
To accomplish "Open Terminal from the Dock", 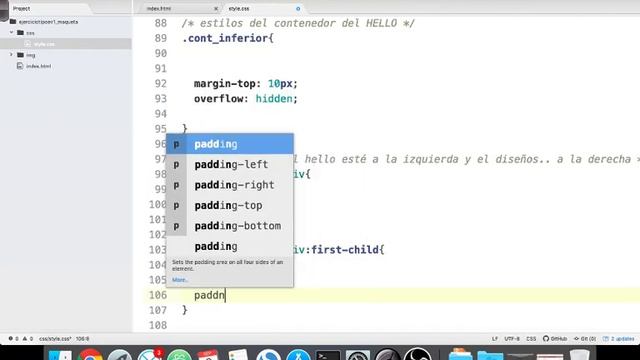I will 328,354.
